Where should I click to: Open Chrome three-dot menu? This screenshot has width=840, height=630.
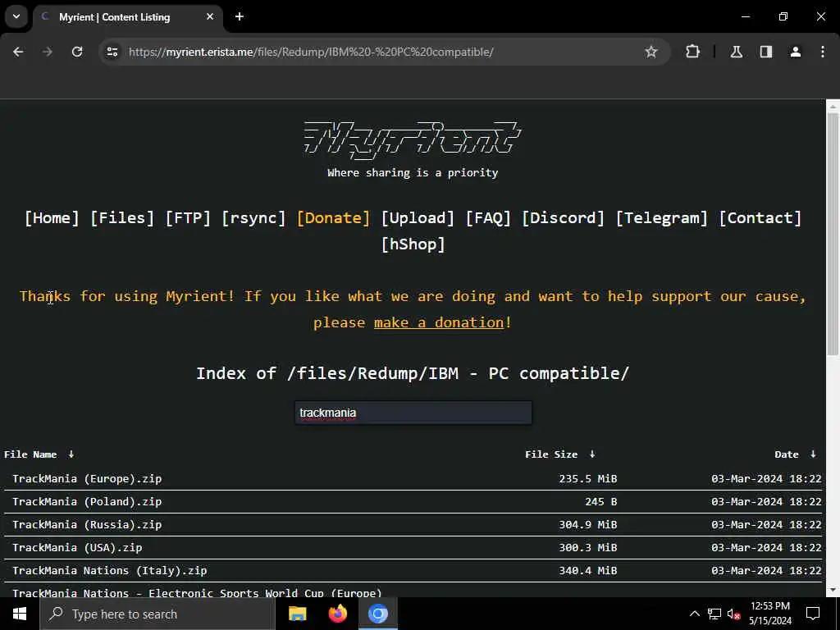pyautogui.click(x=823, y=52)
